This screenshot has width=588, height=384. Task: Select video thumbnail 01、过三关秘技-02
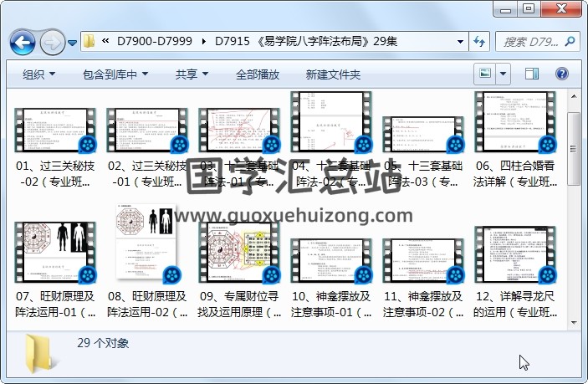(x=55, y=131)
